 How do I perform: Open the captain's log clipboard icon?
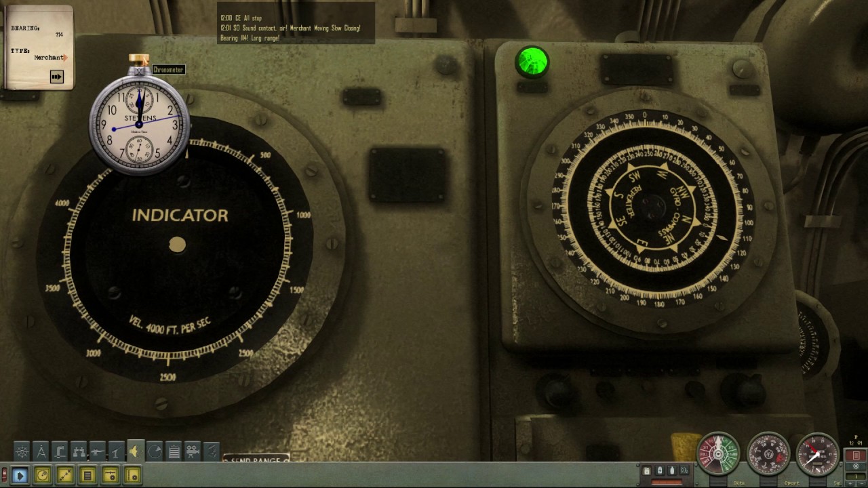coord(174,451)
